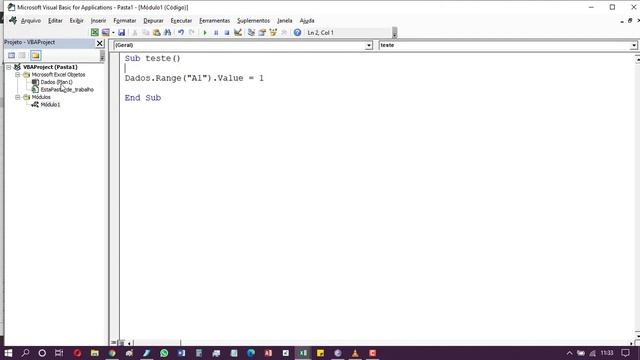Viewport: 640px width, 360px height.
Task: Open the Executar menu
Action: 181,20
